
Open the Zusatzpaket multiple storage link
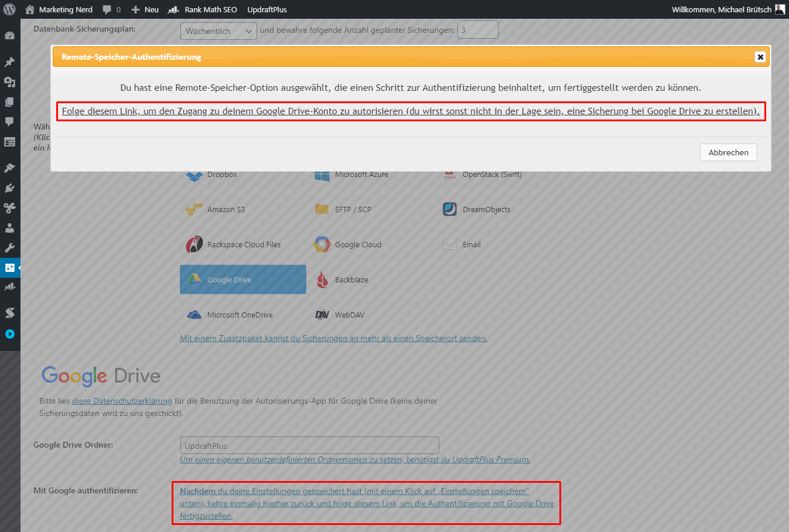(333, 338)
